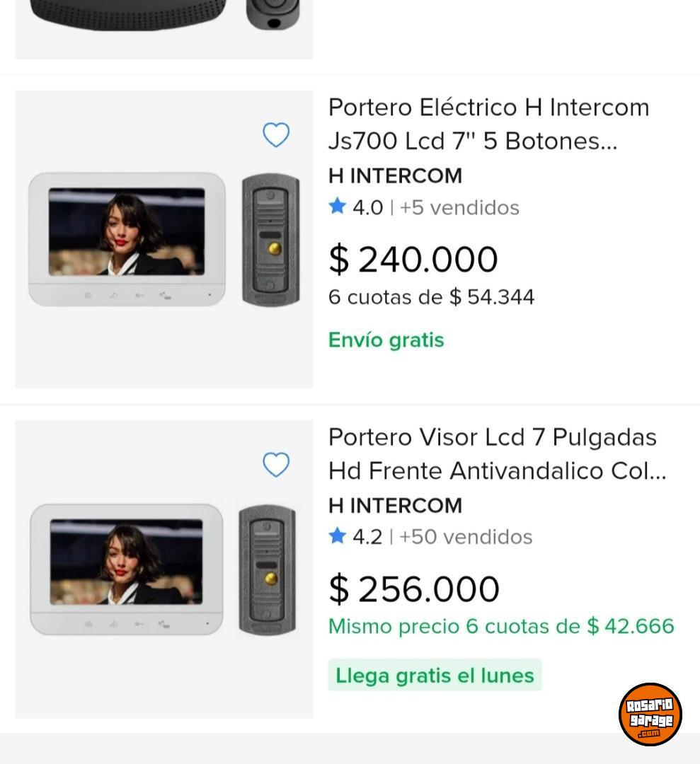Tap the +5 vendidos text
Screen dimensions: 700x764
(x=459, y=207)
